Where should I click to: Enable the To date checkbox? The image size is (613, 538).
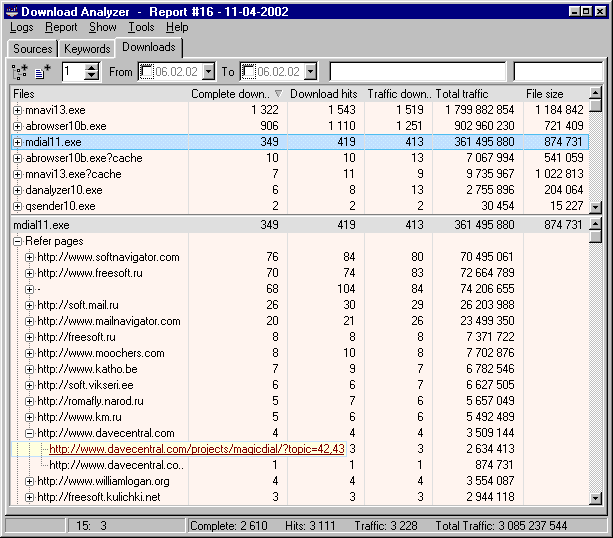point(249,72)
